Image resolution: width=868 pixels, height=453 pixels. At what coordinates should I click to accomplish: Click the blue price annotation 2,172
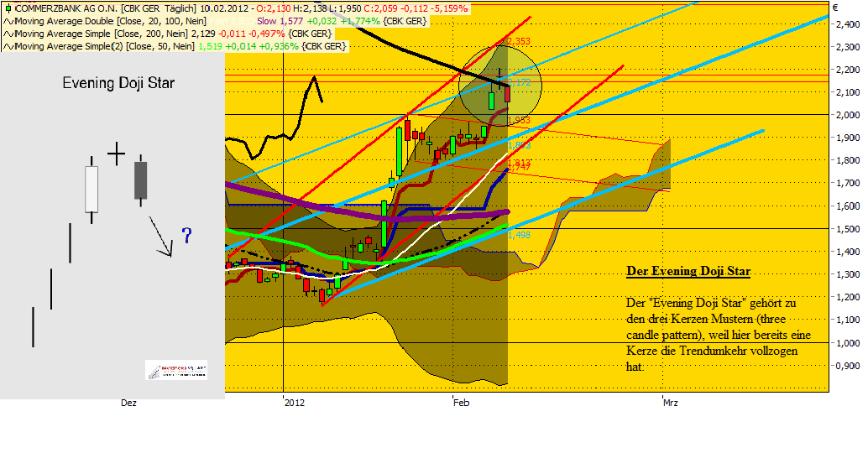520,83
